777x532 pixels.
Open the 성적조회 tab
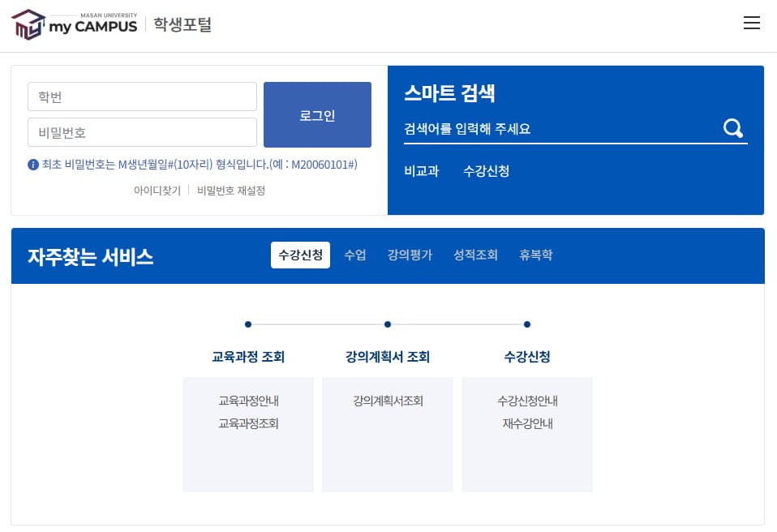click(475, 255)
